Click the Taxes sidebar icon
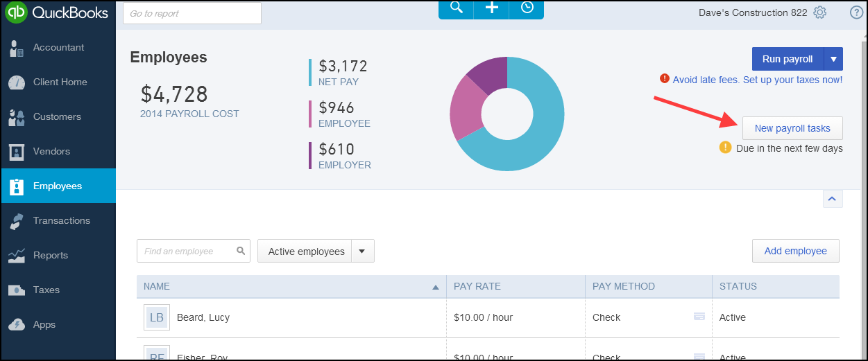 pyautogui.click(x=17, y=290)
